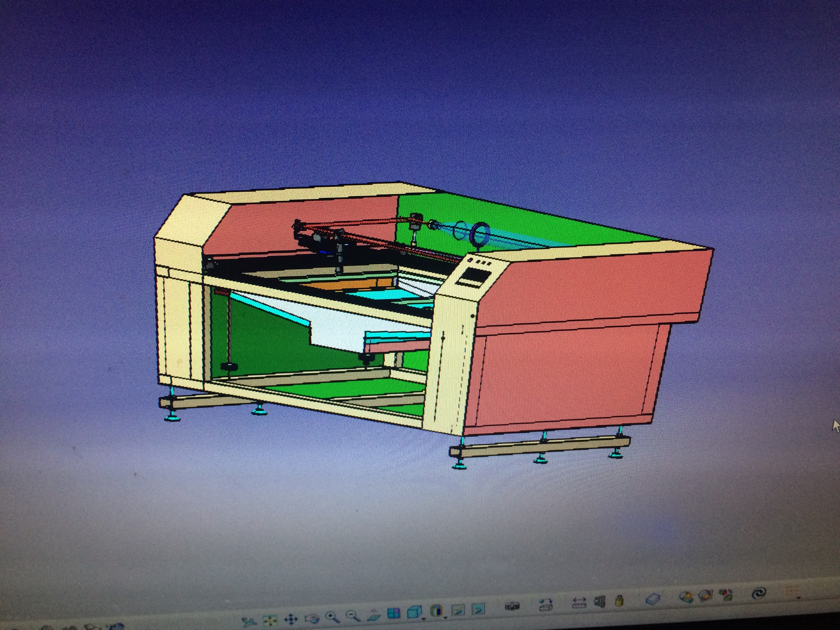840x630 pixels.
Task: Click the Capture camera icon
Action: (512, 606)
